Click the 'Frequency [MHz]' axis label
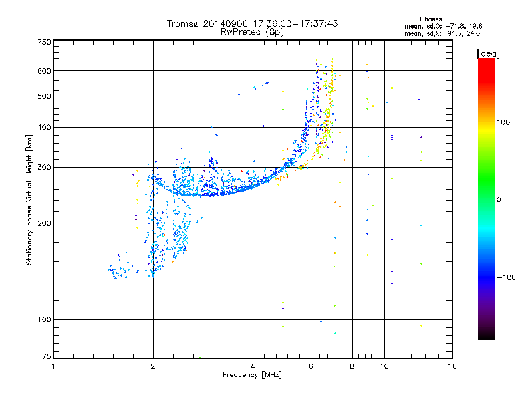The image size is (532, 399). [252, 375]
